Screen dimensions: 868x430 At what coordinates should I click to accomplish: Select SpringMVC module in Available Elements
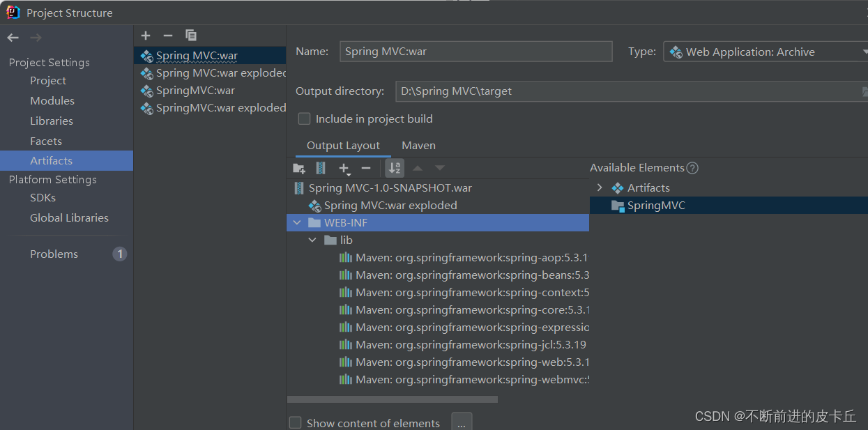pyautogui.click(x=729, y=206)
